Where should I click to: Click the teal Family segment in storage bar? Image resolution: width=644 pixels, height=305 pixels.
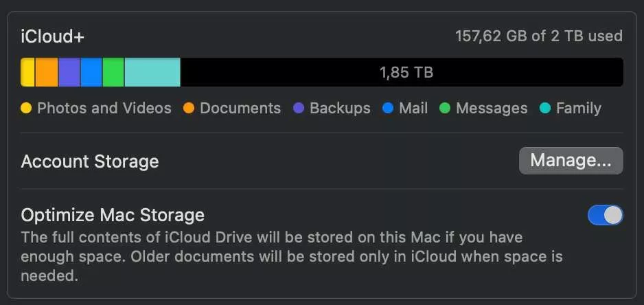tap(152, 72)
